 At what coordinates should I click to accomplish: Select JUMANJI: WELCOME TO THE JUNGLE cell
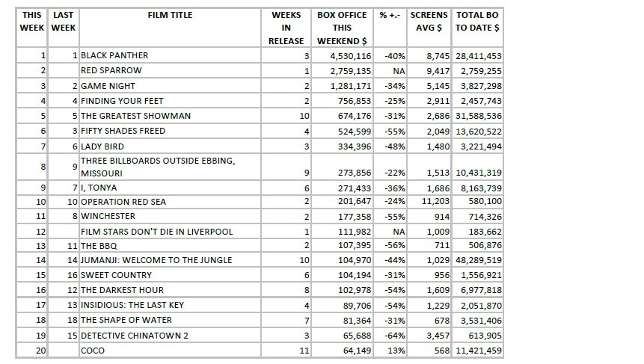(x=156, y=260)
